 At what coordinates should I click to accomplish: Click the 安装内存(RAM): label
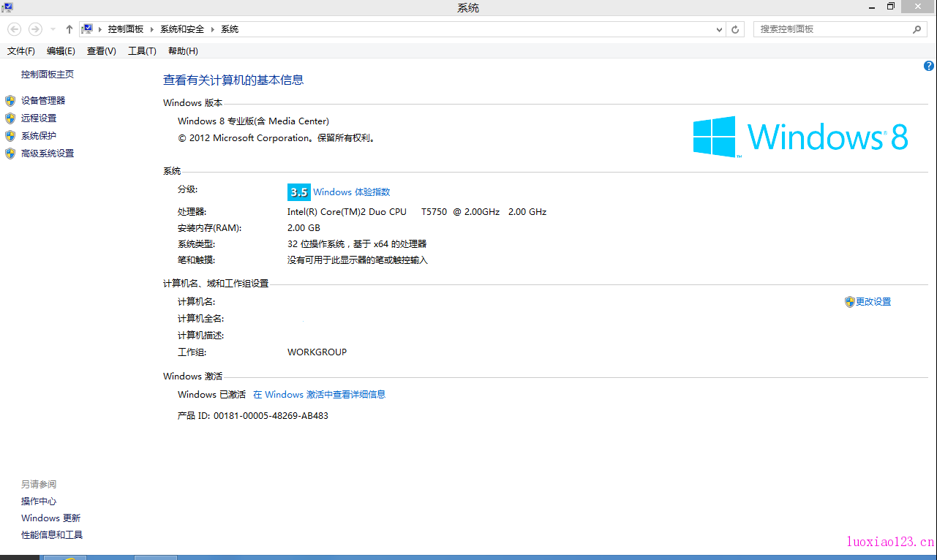point(209,228)
